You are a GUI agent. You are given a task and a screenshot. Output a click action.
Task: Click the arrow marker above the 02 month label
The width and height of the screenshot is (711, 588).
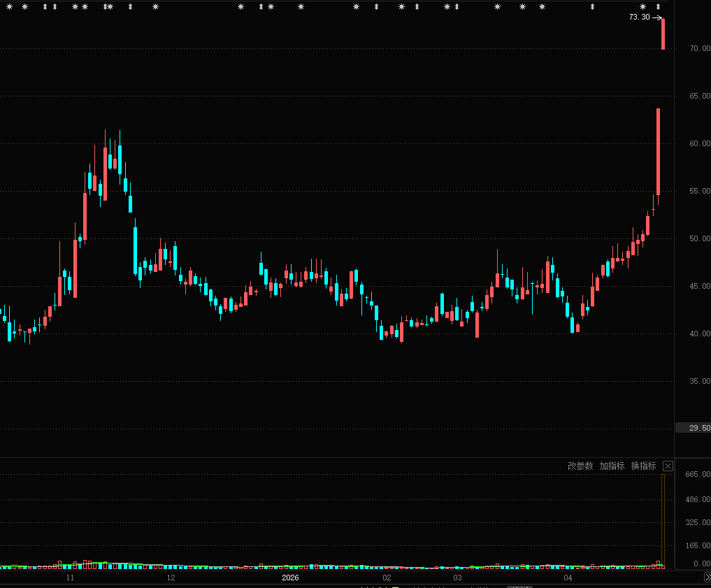click(x=376, y=7)
